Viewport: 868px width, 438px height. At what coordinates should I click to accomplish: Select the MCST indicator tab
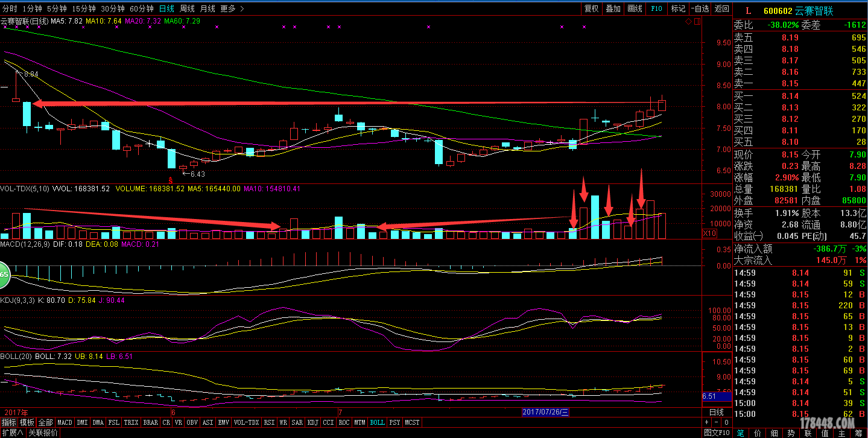tap(412, 422)
